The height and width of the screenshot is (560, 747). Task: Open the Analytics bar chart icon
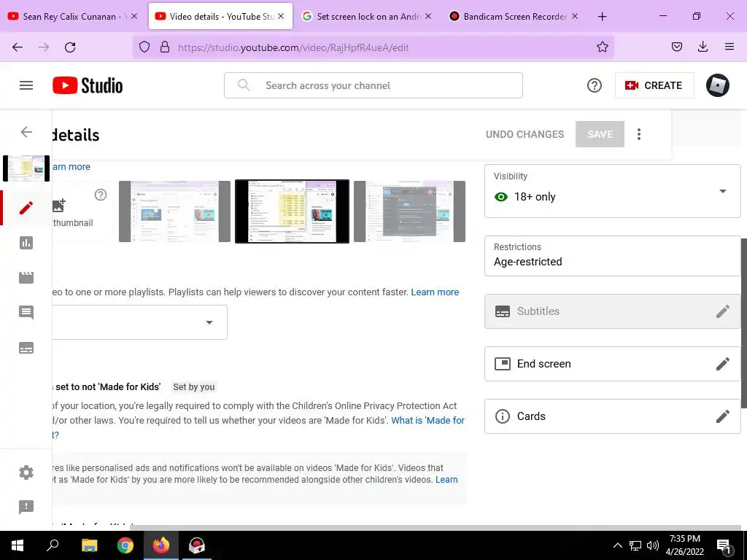click(x=26, y=243)
